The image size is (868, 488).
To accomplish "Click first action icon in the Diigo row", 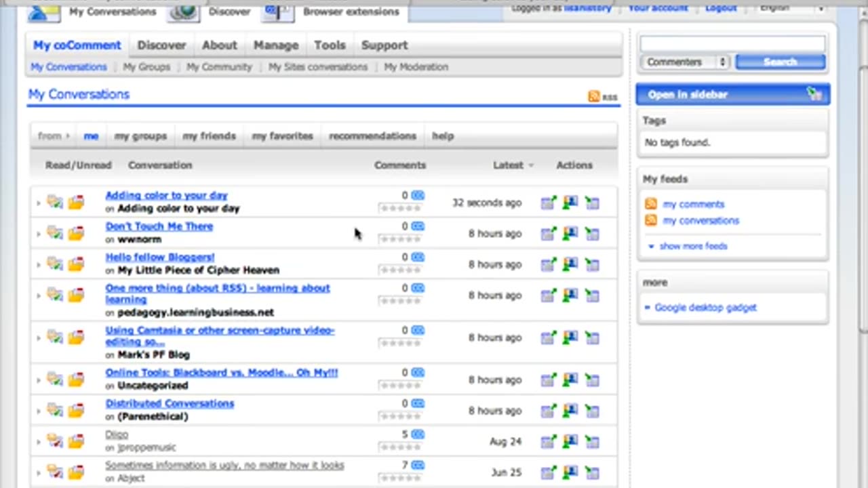I will [548, 442].
